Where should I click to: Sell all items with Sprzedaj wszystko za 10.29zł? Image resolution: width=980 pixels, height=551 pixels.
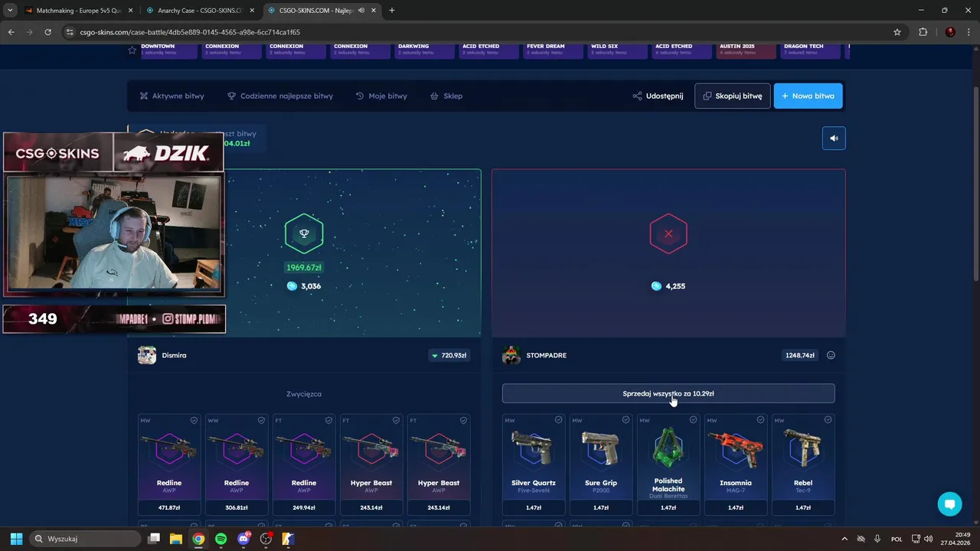coord(668,393)
